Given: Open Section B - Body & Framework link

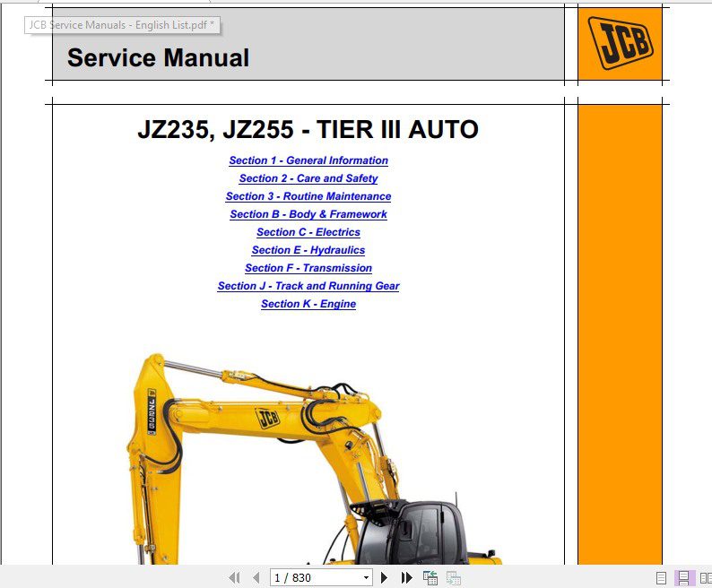Looking at the screenshot, I should click(308, 214).
